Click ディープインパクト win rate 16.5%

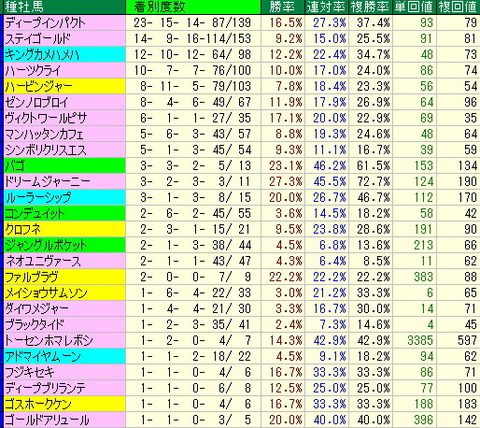[x=286, y=22]
